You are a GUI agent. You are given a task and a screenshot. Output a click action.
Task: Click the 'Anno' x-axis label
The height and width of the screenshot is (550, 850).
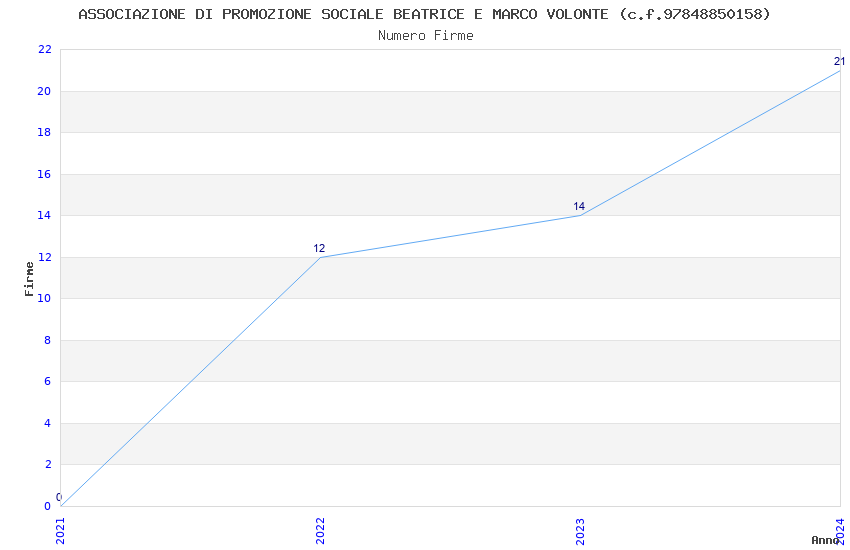point(825,540)
